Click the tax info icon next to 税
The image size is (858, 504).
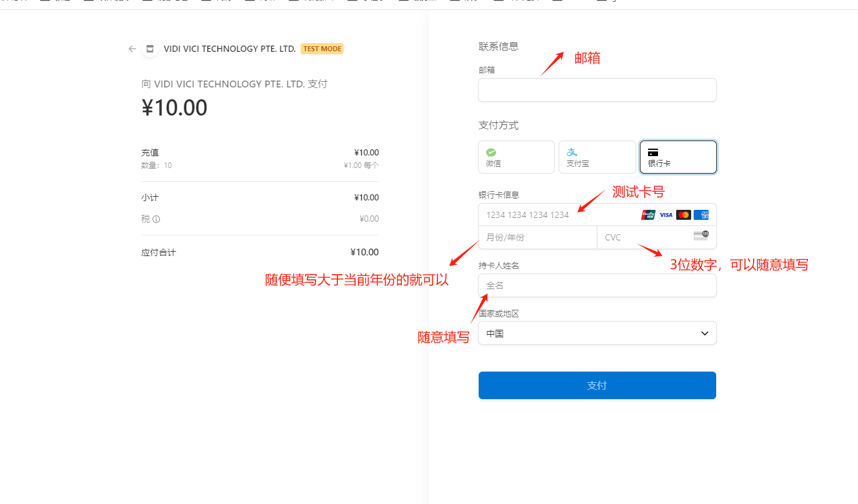point(156,219)
